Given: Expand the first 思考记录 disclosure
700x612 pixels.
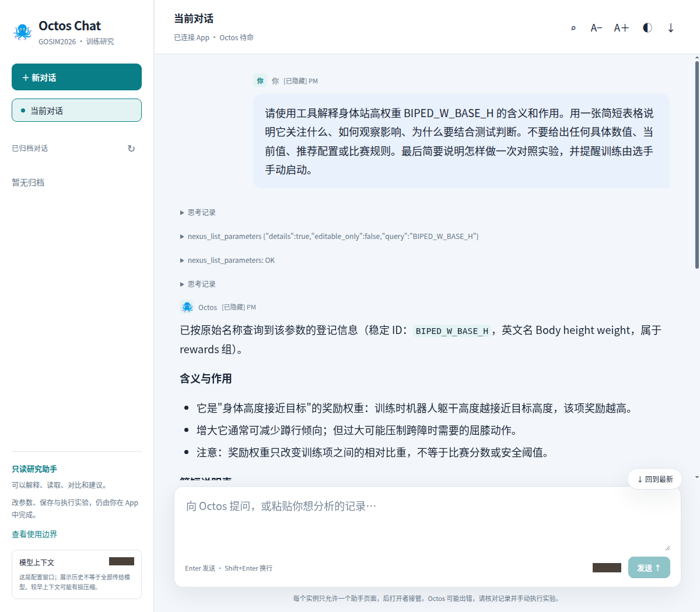Looking at the screenshot, I should 198,212.
